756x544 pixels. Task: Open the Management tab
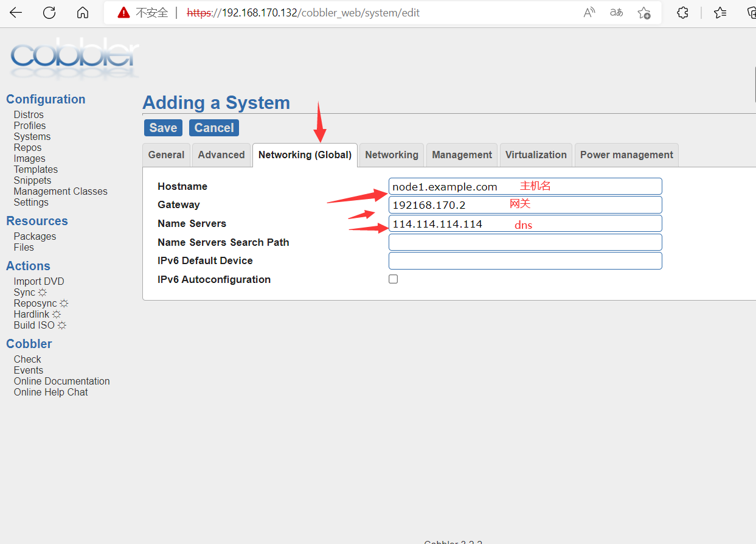pyautogui.click(x=462, y=155)
